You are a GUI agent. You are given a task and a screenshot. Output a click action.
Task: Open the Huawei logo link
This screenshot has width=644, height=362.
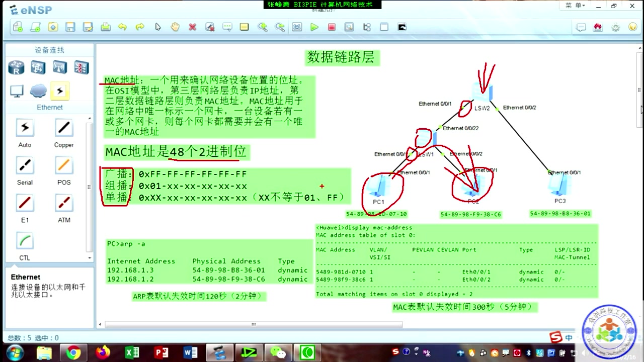click(x=598, y=28)
